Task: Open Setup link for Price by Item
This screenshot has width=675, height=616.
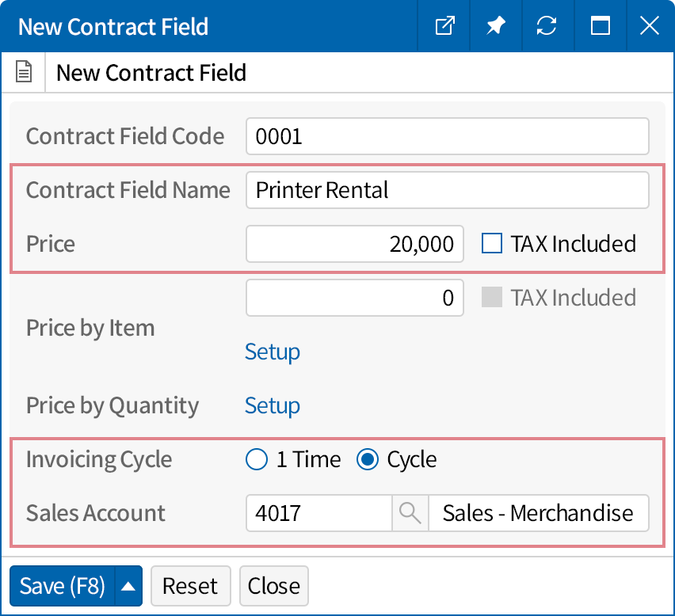Action: coord(272,352)
